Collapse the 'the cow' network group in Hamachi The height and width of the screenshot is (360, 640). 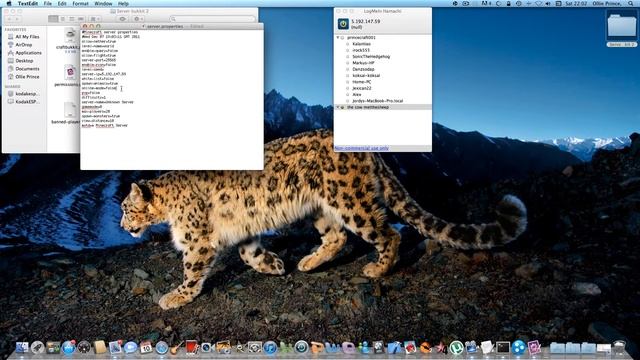[338, 107]
